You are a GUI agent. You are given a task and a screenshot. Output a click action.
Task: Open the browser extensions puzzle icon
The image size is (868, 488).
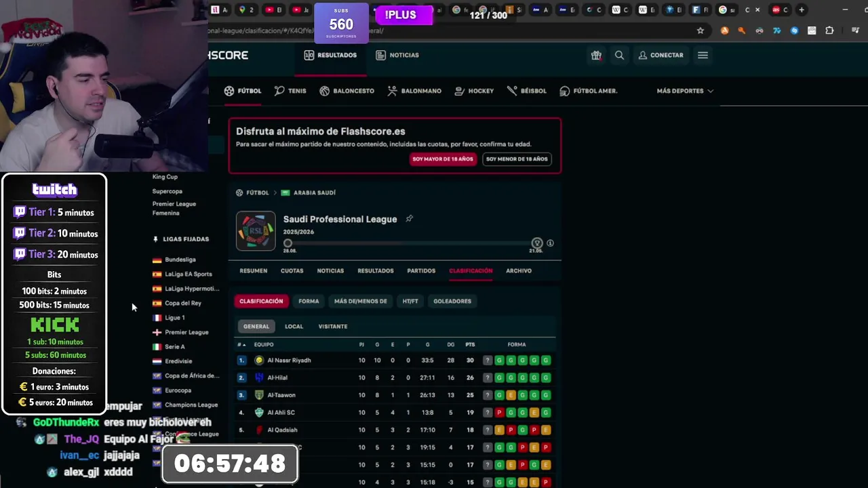click(829, 30)
